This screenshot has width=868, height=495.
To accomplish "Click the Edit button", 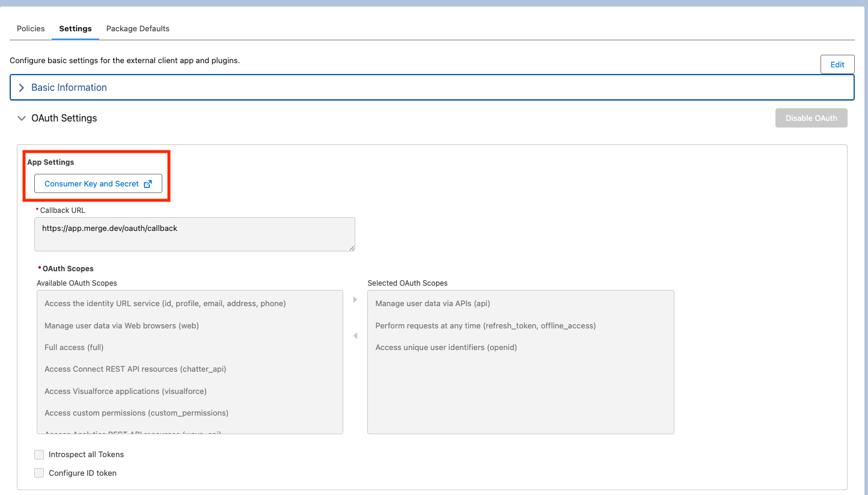I will pyautogui.click(x=837, y=65).
